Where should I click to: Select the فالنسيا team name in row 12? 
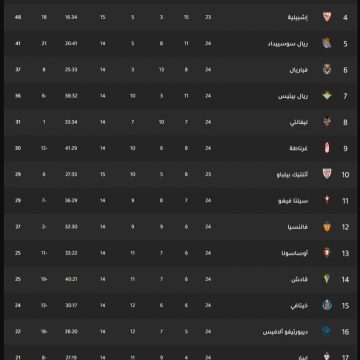298,227
